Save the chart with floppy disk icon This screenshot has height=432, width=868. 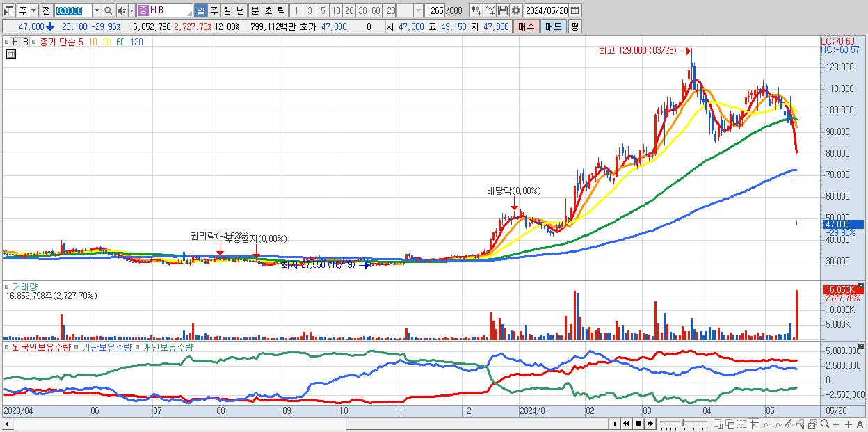click(503, 10)
